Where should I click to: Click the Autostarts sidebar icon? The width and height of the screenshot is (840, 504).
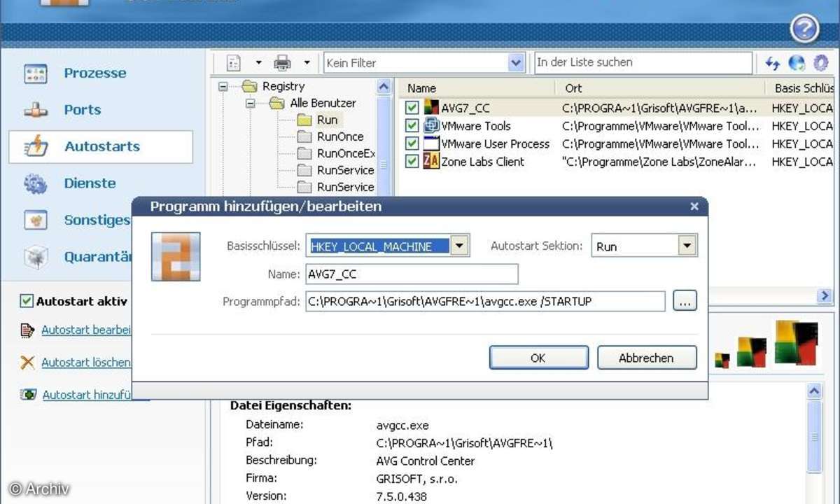tap(35, 146)
